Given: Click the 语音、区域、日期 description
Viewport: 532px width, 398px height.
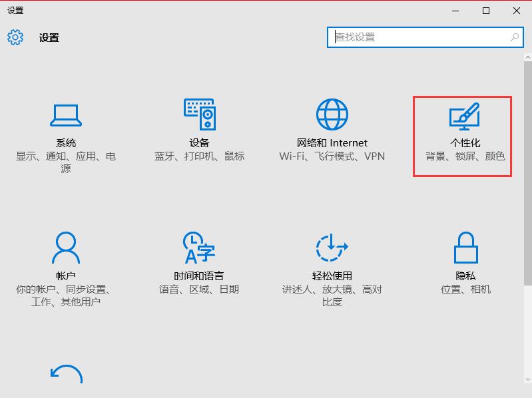Looking at the screenshot, I should 199,289.
